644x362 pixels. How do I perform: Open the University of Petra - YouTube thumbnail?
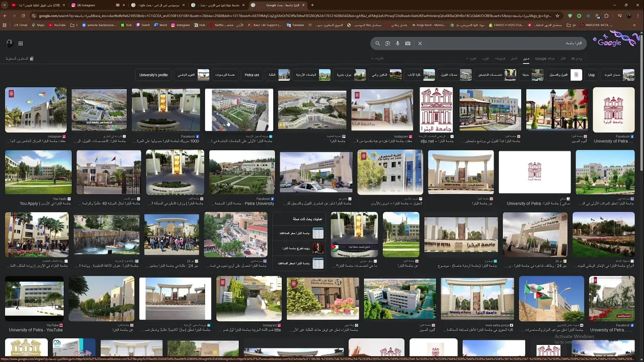click(x=34, y=299)
